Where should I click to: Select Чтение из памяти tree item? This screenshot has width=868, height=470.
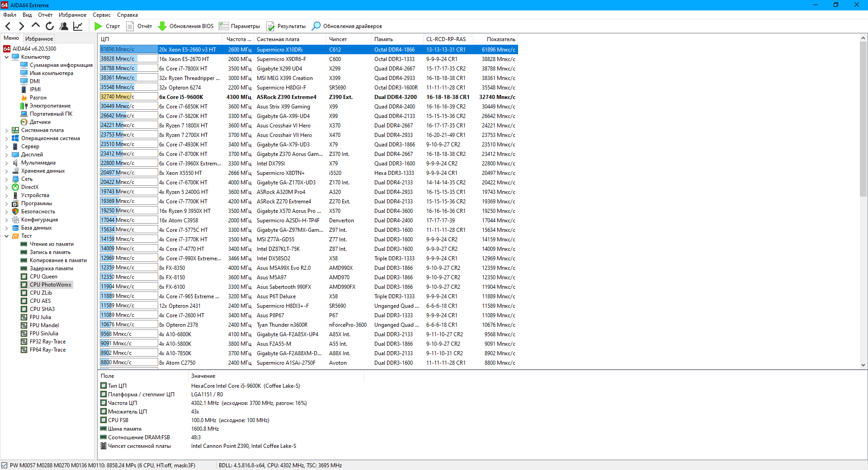click(x=52, y=244)
